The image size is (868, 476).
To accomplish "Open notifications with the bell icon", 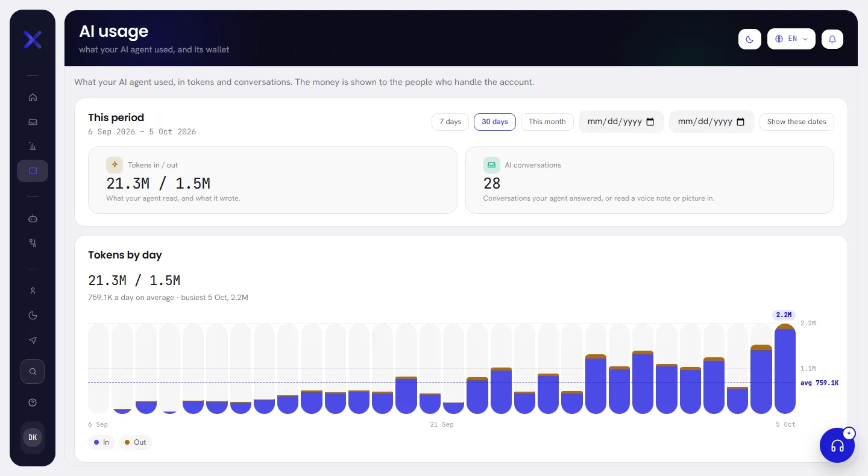I will pyautogui.click(x=832, y=39).
